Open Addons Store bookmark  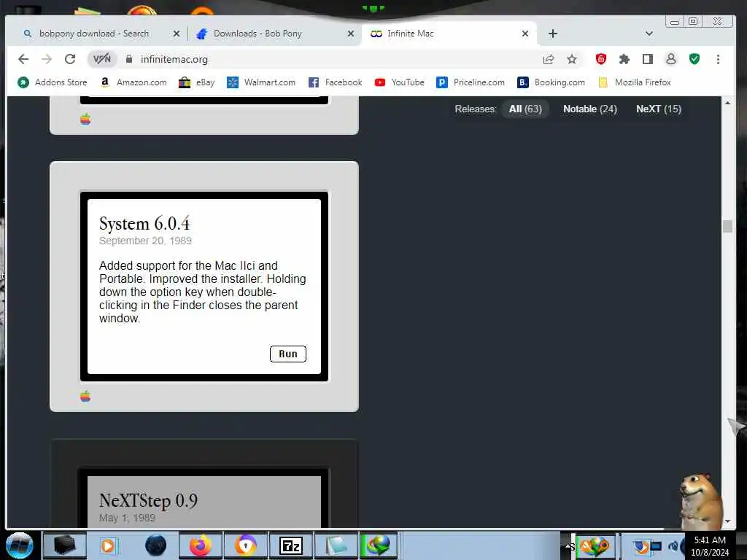pos(53,82)
